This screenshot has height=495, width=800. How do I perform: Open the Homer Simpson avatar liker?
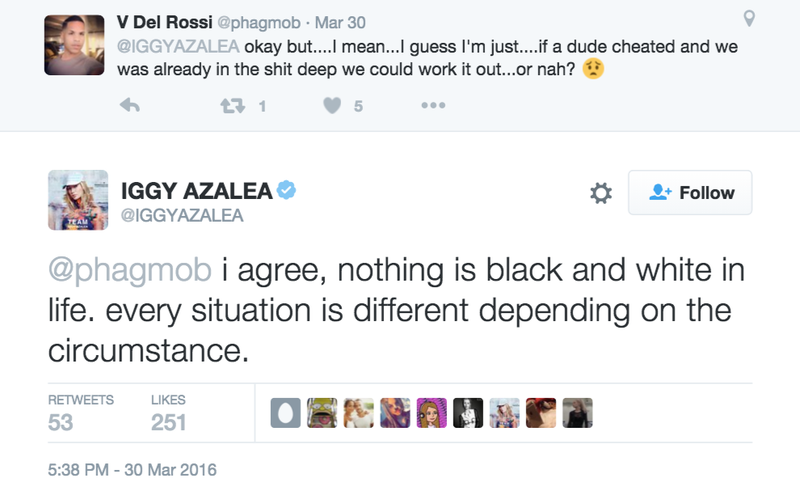322,413
